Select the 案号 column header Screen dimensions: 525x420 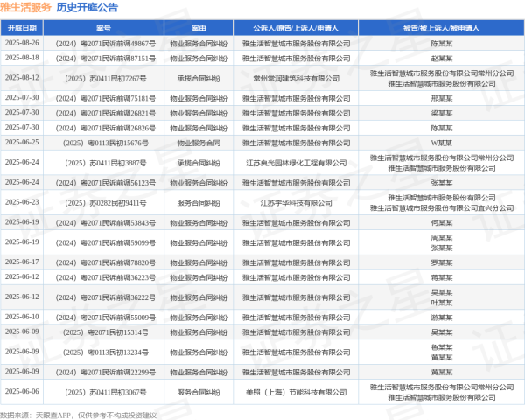tap(103, 28)
